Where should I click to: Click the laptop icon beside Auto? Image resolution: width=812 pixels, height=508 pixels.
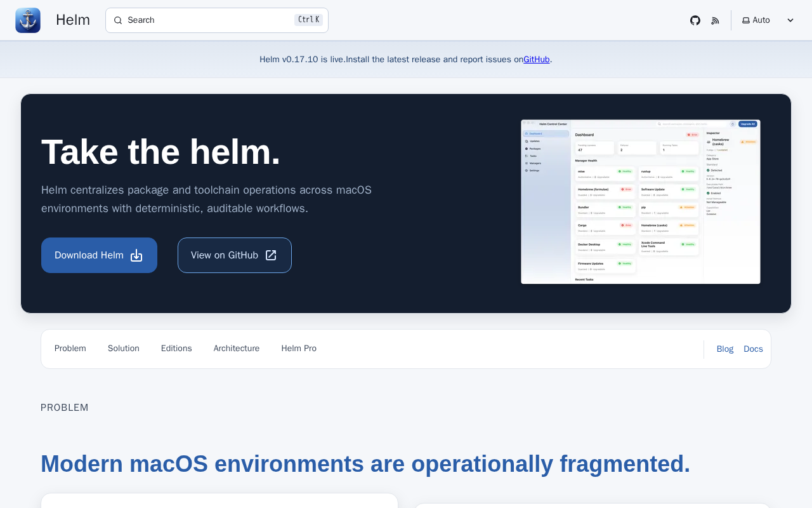pyautogui.click(x=746, y=20)
